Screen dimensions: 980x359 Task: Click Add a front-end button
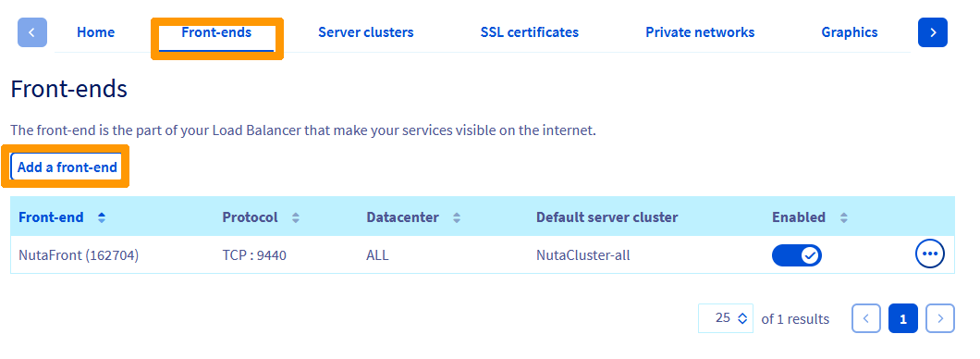67,167
